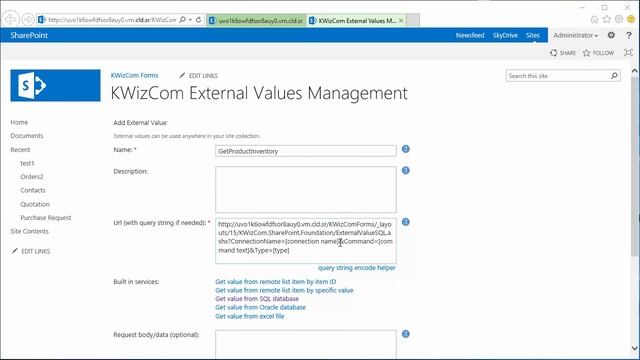Viewport: 640px width, 360px height.
Task: Click the site search magnifier icon
Action: (x=614, y=76)
